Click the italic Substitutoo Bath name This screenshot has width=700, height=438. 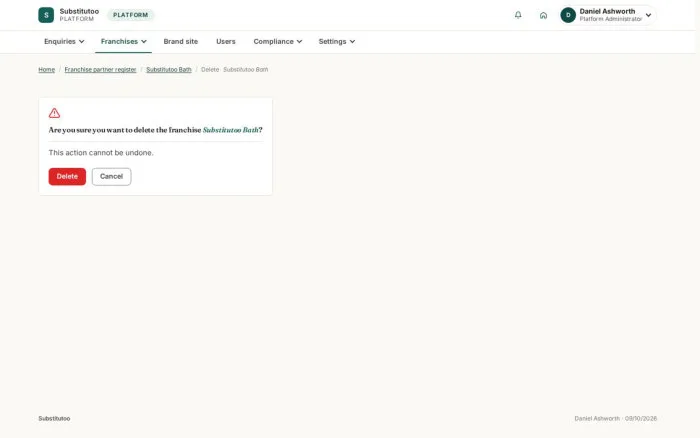tap(230, 130)
